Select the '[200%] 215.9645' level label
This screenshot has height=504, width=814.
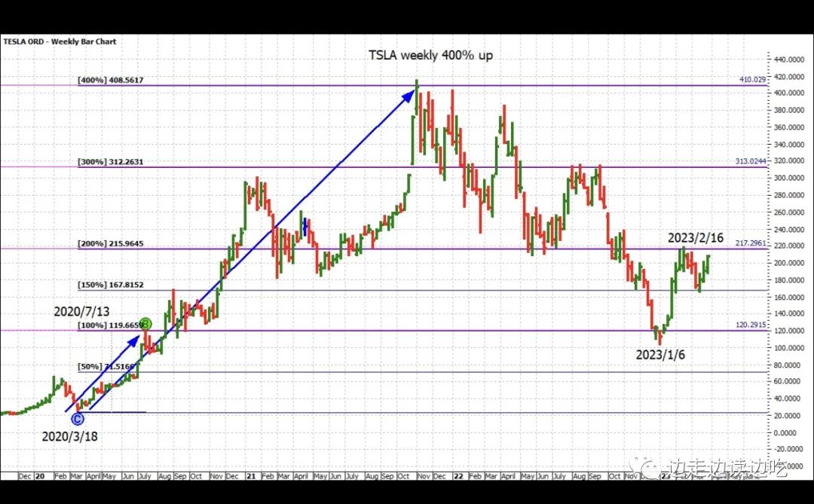(111, 243)
